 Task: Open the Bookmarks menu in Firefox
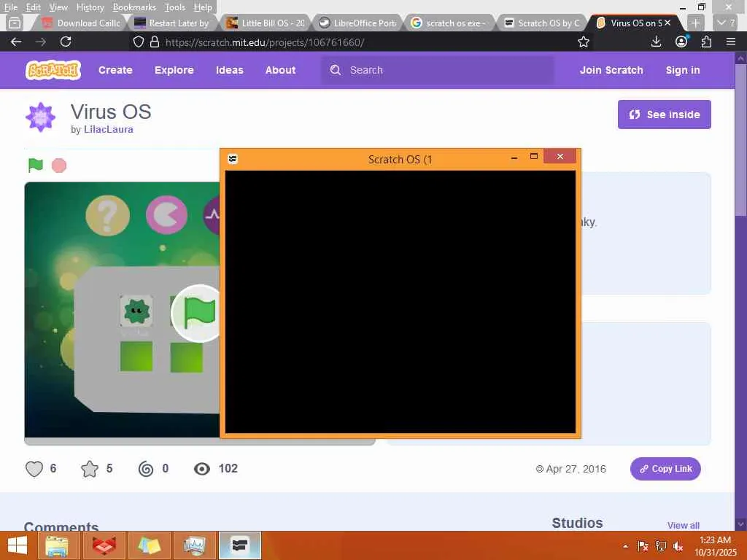pos(134,7)
